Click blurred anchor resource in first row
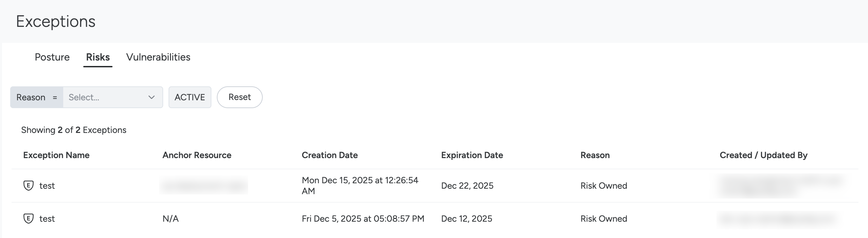This screenshot has width=868, height=238. click(x=204, y=186)
